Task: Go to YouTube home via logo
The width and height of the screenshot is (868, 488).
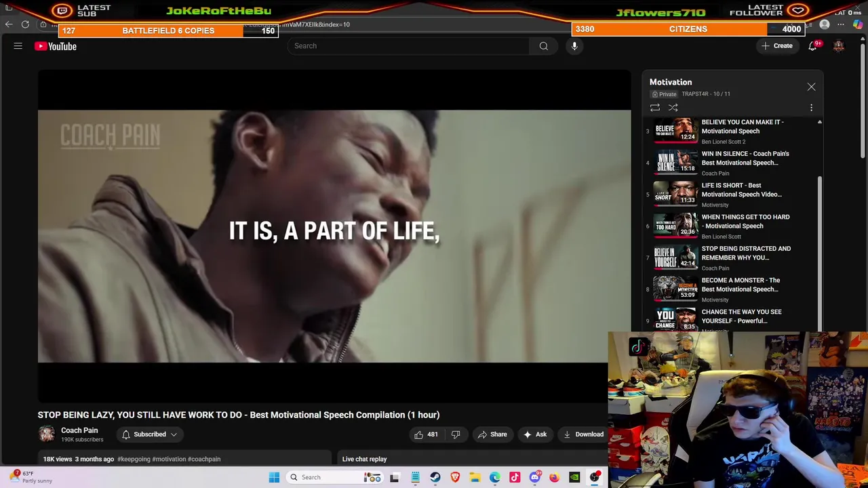Action: (x=56, y=46)
